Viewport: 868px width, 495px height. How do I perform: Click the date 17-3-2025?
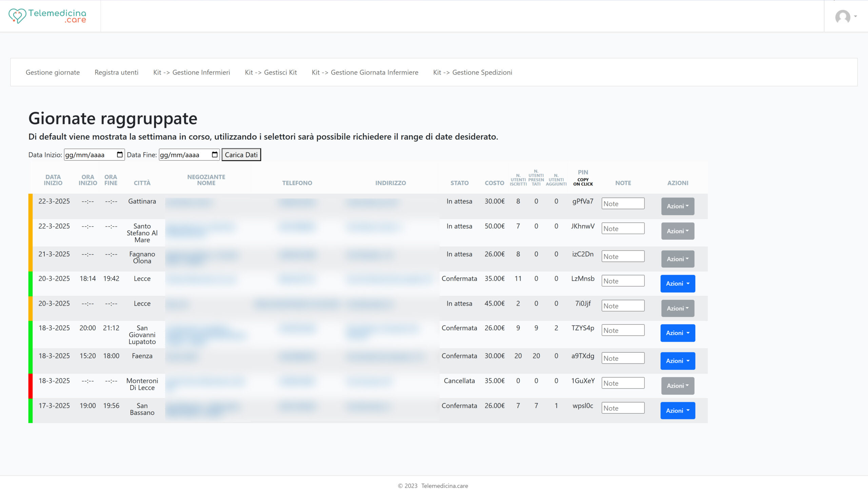[x=54, y=405]
